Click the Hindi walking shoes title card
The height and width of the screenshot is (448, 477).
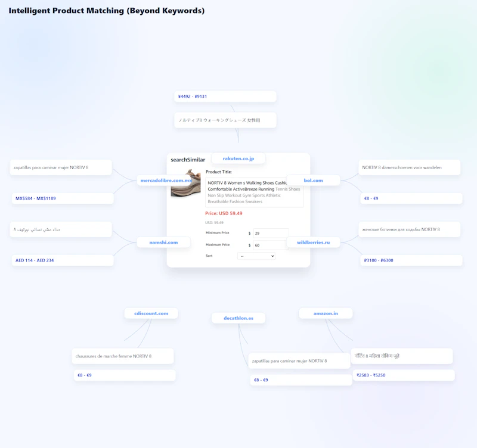click(x=402, y=356)
